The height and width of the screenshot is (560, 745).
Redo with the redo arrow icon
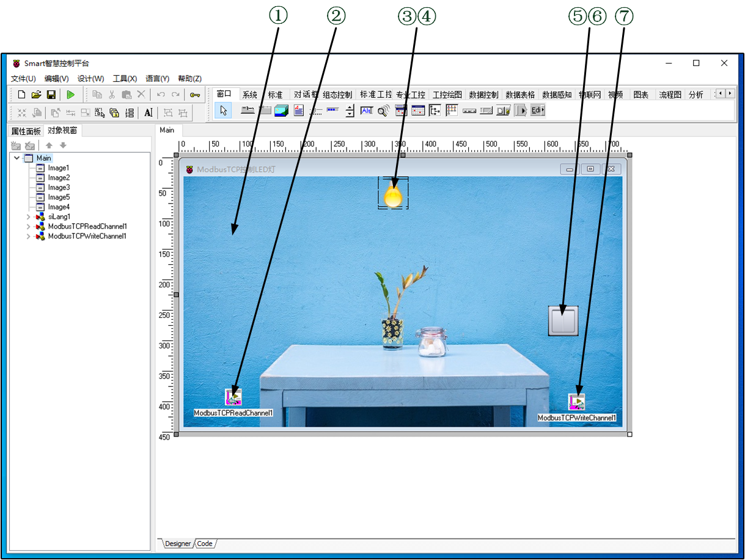175,95
